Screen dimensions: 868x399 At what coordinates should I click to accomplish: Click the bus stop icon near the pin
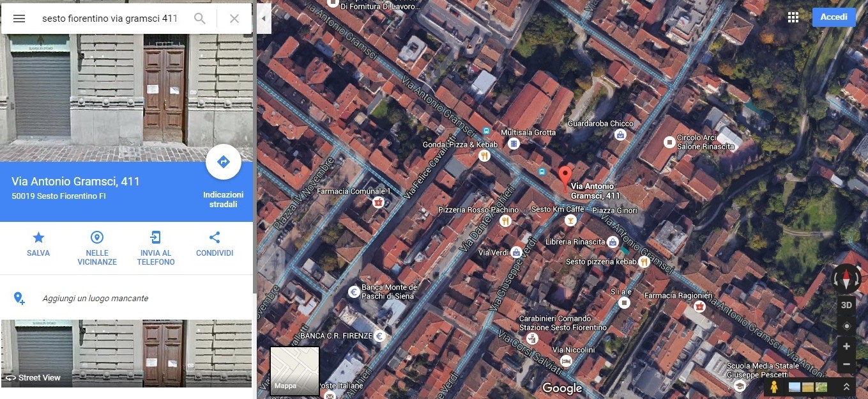click(x=542, y=171)
